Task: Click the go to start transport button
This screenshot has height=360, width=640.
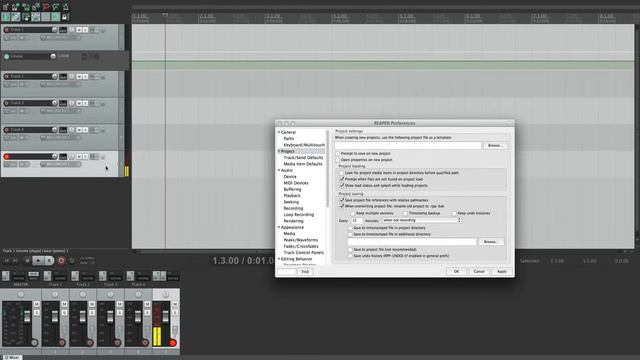Action: pos(7,260)
